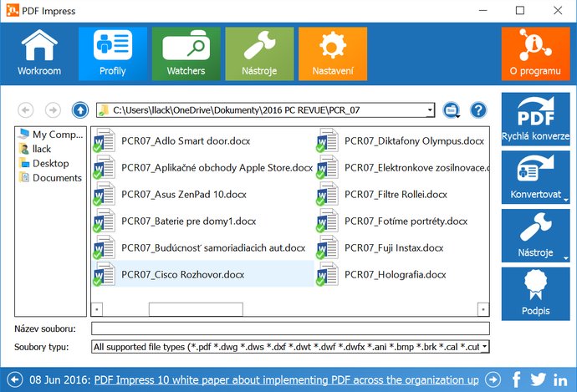Select Word icon of PCR07_Holografia.docx
Screen dimensions: 577x392
pos(327,274)
